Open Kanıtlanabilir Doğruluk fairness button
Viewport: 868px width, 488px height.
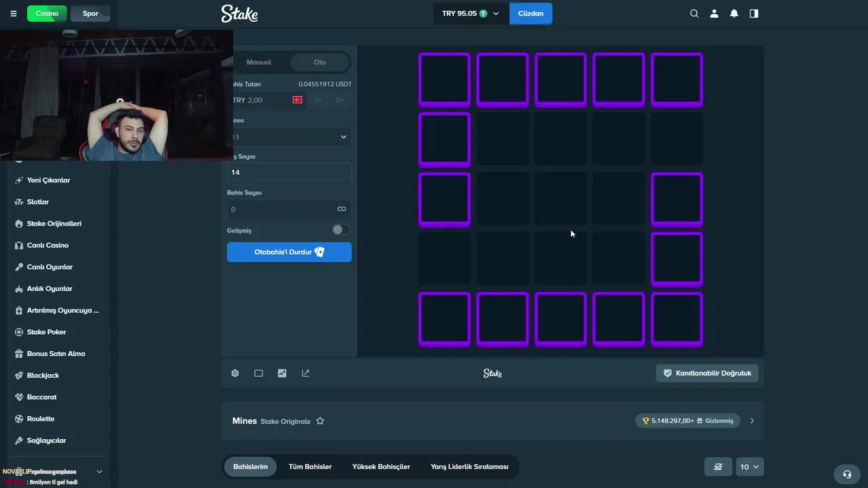click(707, 373)
